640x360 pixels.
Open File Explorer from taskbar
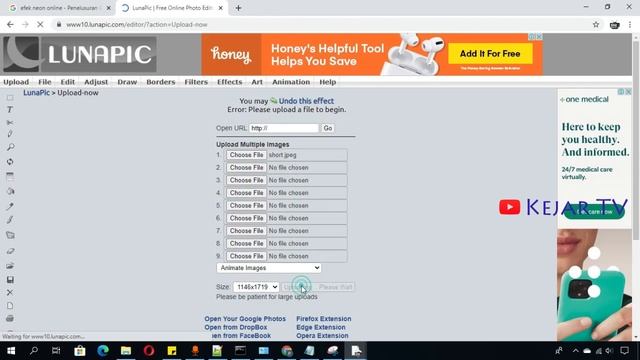pyautogui.click(x=126, y=351)
